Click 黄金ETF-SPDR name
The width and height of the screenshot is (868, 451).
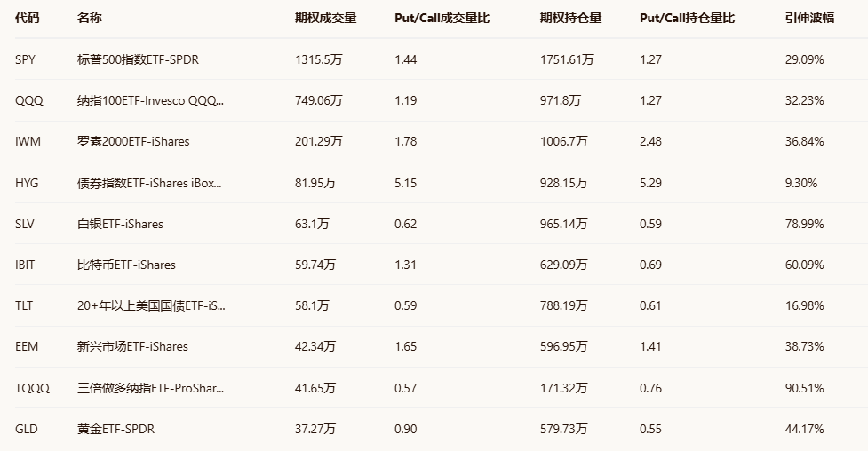(117, 429)
